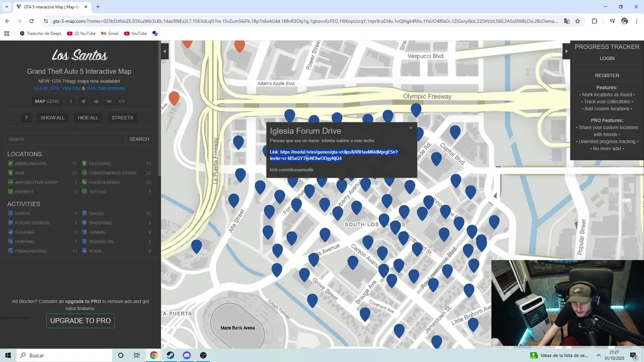
Task: Open the GTA: Vice City map link
Action: tap(65, 88)
